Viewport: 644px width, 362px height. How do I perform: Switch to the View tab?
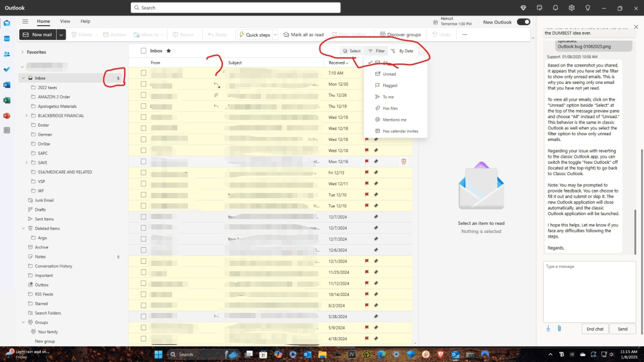coord(65,21)
